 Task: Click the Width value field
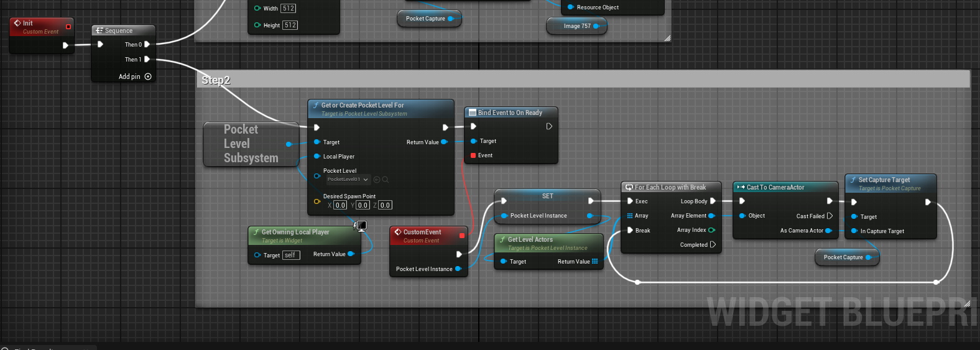289,8
